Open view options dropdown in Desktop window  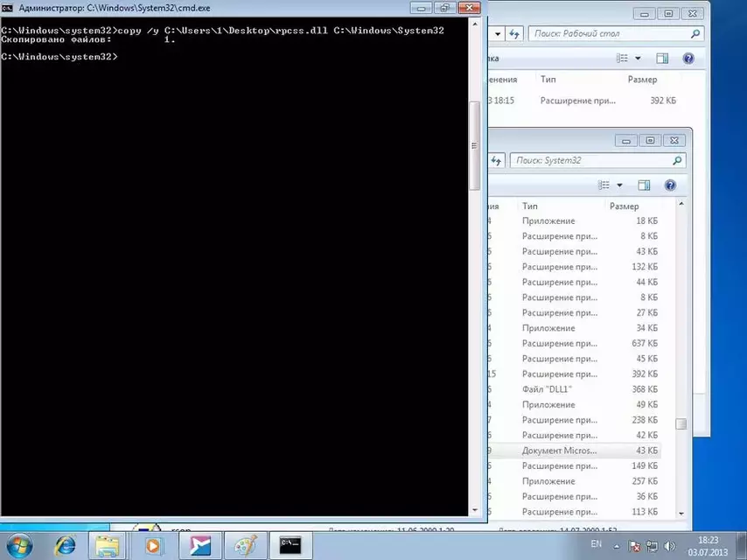pos(638,58)
